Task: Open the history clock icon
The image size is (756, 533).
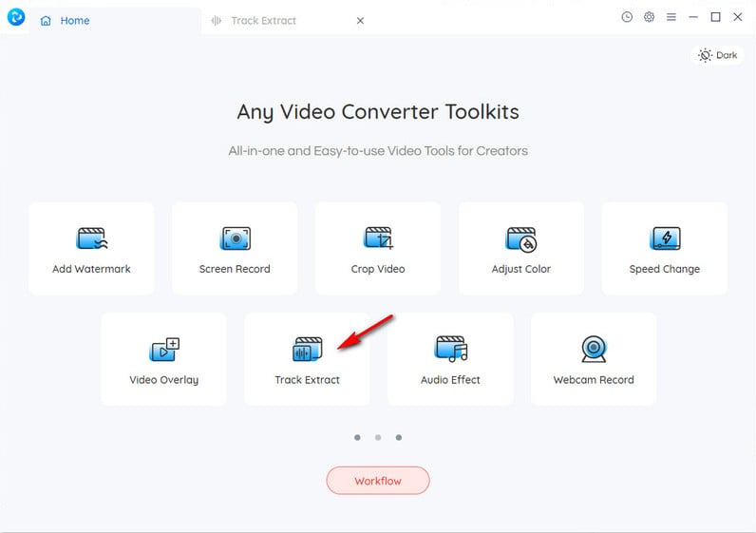Action: point(627,17)
